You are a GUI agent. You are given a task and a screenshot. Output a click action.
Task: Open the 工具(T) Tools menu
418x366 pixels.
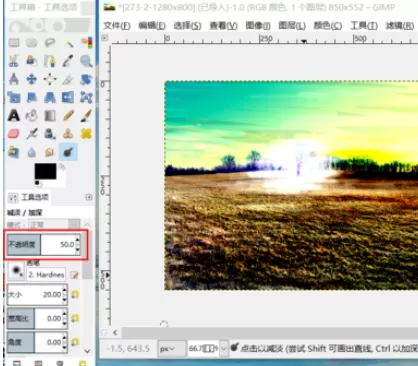[x=364, y=26]
